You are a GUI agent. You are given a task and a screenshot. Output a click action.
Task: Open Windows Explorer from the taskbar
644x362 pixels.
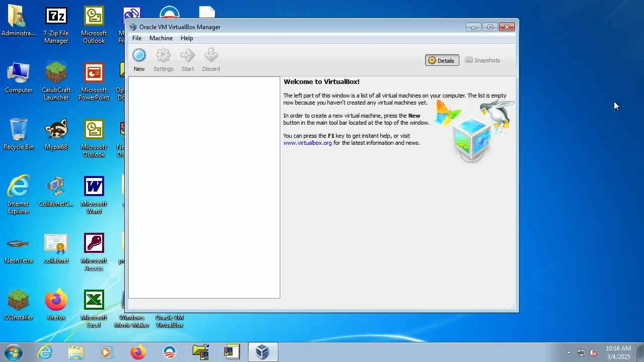pos(76,352)
